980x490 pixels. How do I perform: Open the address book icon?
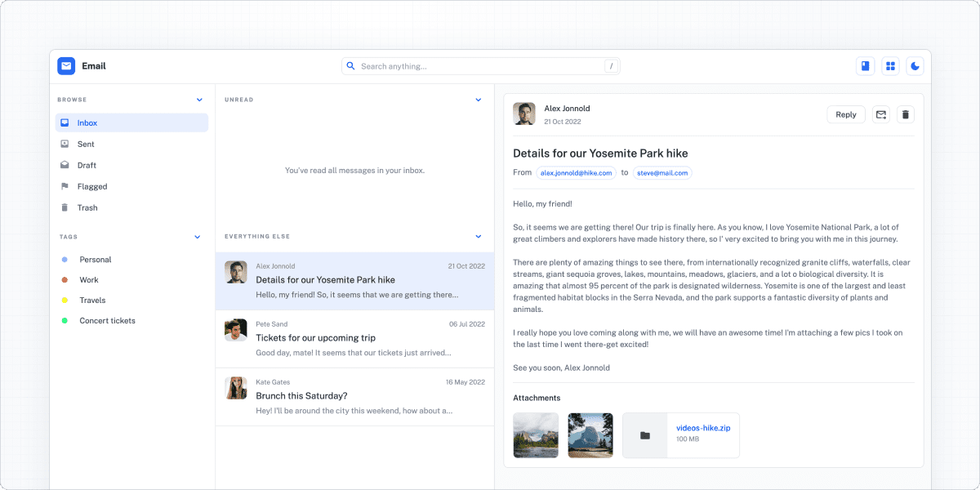click(865, 65)
